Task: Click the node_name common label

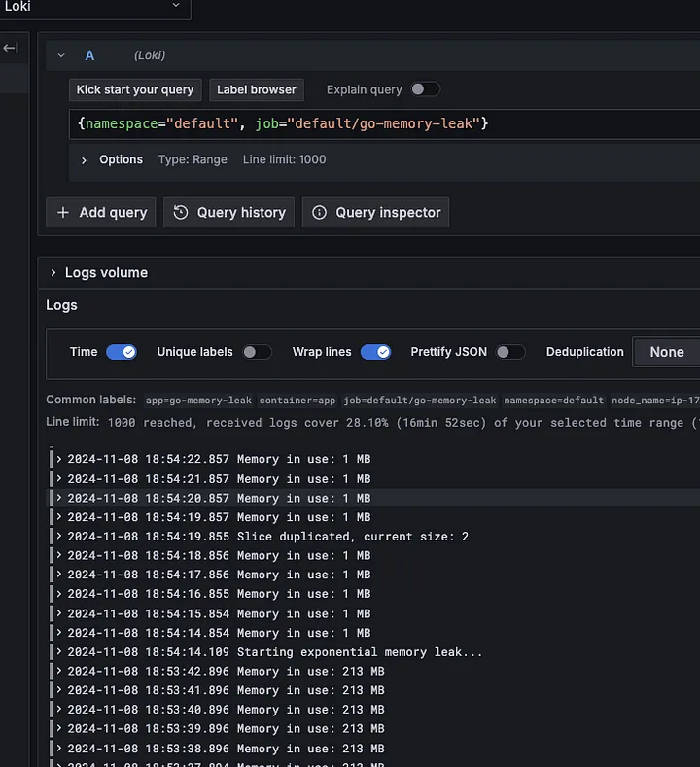Action: 655,401
